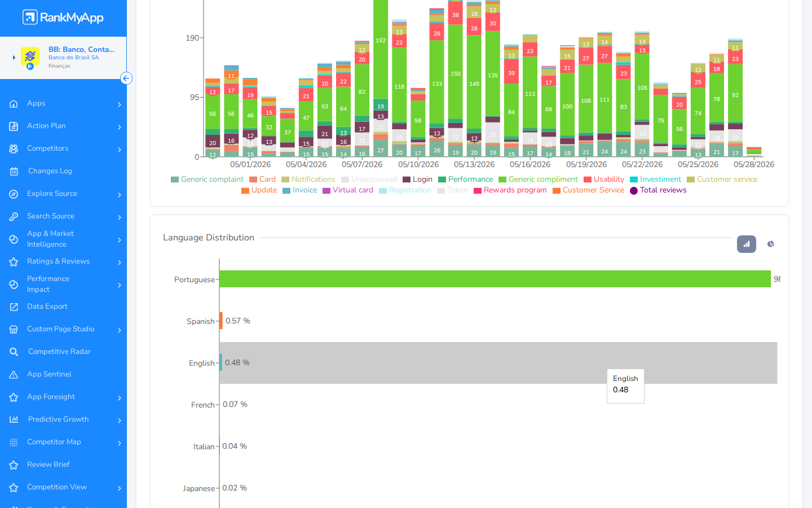This screenshot has width=812, height=508.
Task: Open the Review Brief star icon
Action: (x=14, y=465)
